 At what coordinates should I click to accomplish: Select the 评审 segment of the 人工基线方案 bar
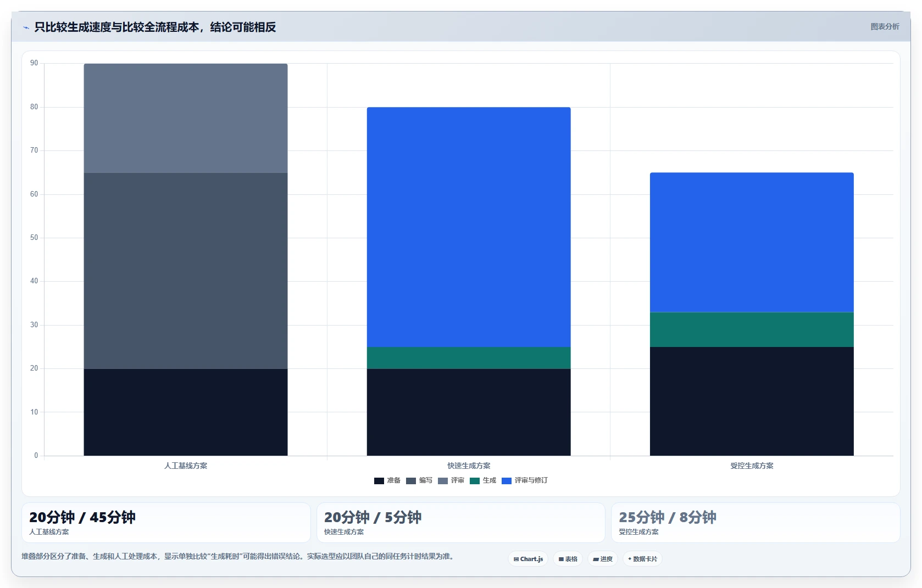(186, 119)
